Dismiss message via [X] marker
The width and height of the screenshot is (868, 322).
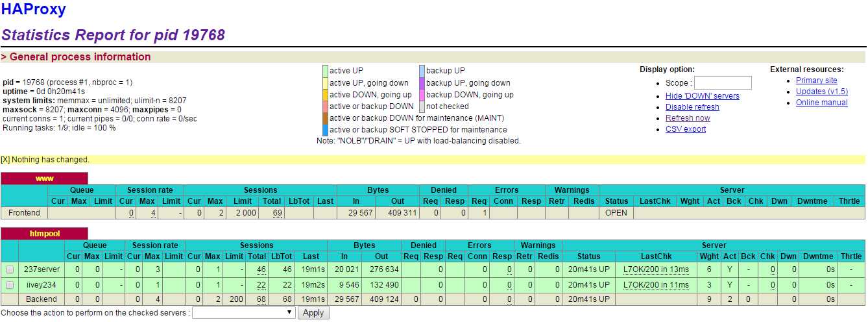(5, 160)
